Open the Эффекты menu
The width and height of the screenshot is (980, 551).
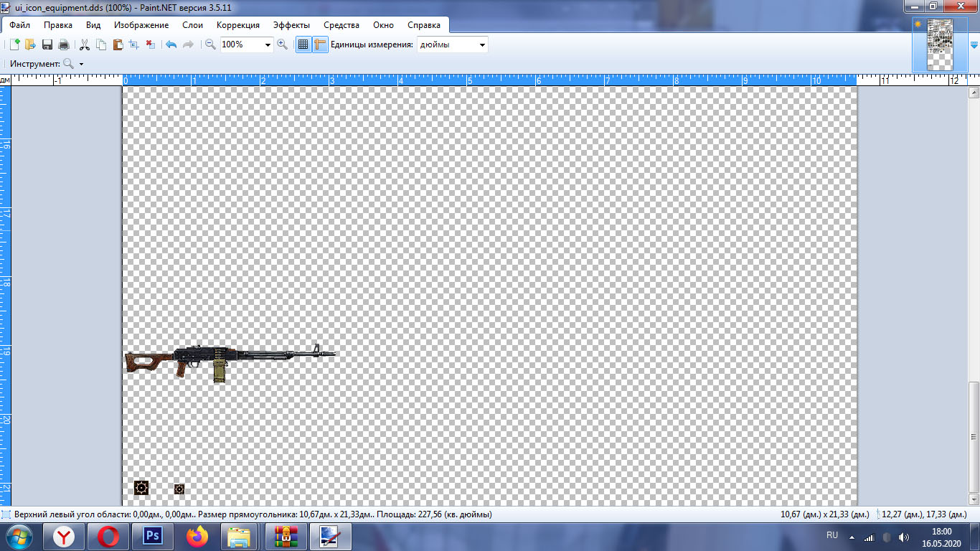point(291,25)
